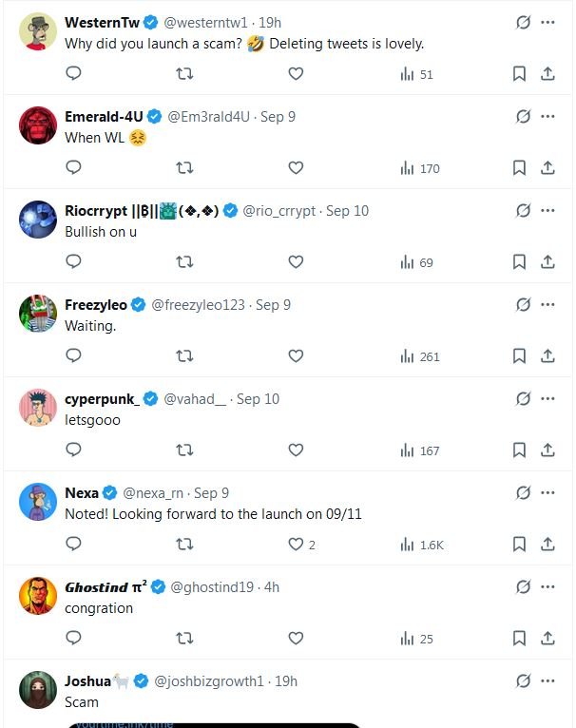Screen dimensions: 576x728
Task: Repost cyperpunk_'s "letsgooo" tweet
Action: 185,450
